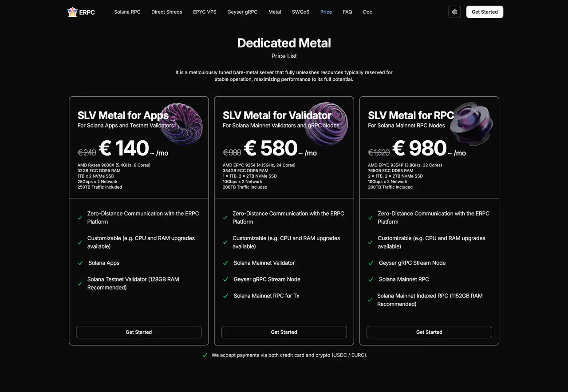
Task: Click Get Started on the Validator plan
Action: pyautogui.click(x=284, y=332)
